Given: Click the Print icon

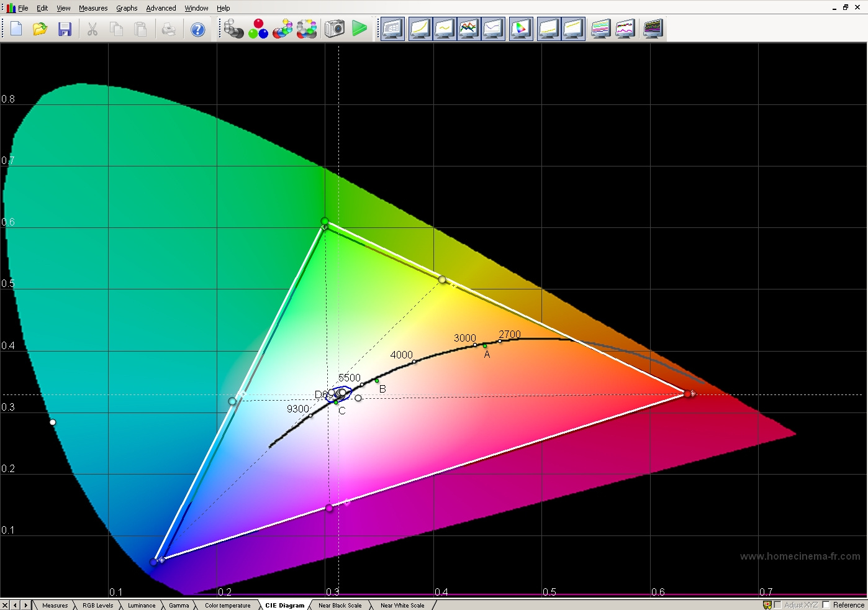Looking at the screenshot, I should [x=169, y=29].
